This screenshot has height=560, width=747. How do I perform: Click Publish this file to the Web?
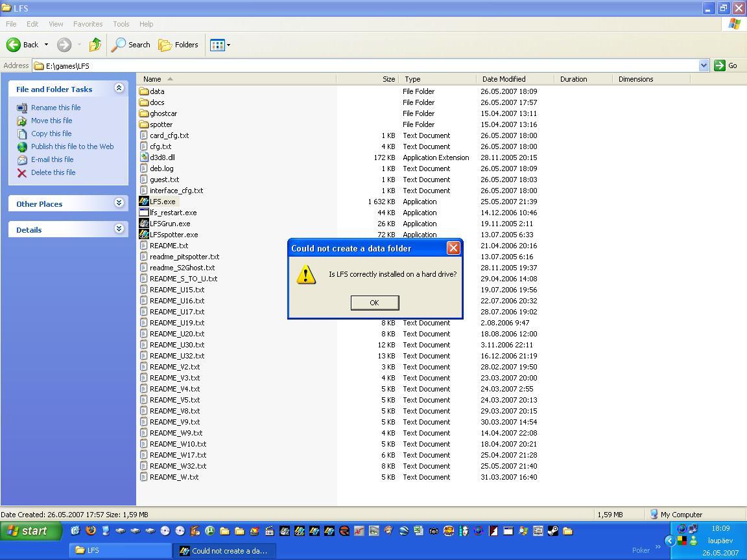[x=73, y=146]
